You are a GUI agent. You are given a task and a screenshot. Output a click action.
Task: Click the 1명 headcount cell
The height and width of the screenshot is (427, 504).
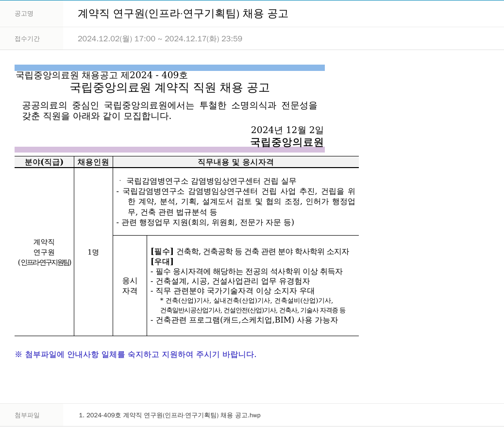click(93, 252)
